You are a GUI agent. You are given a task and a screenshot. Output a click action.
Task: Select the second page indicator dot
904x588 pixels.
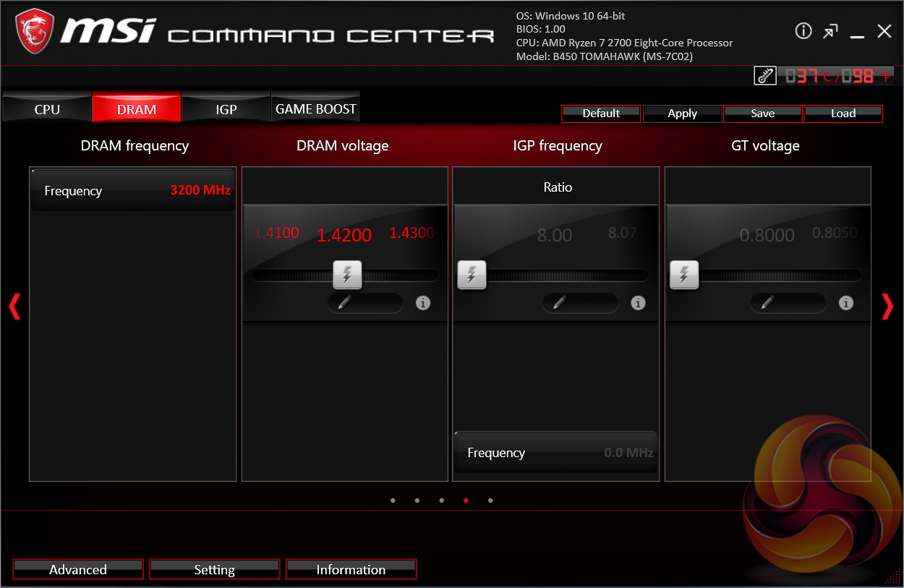pos(417,500)
